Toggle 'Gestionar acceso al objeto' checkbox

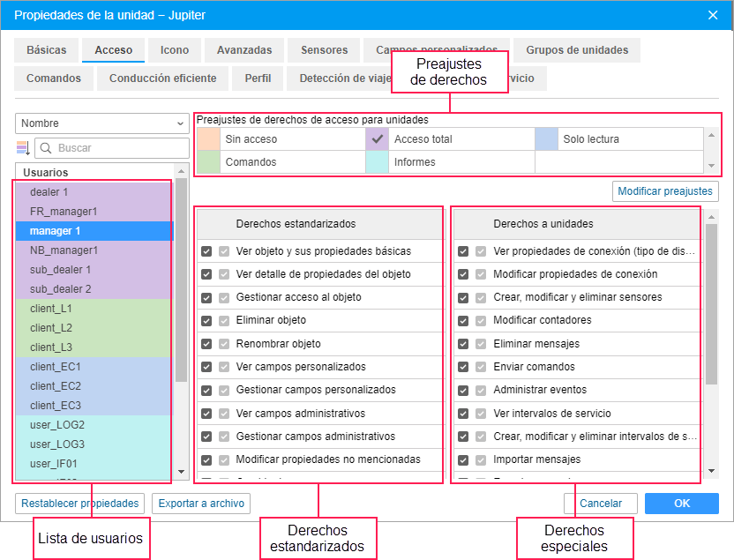(x=206, y=297)
